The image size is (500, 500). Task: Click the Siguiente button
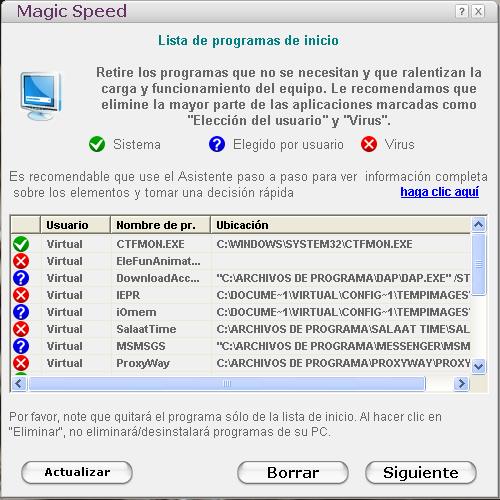pos(421,473)
